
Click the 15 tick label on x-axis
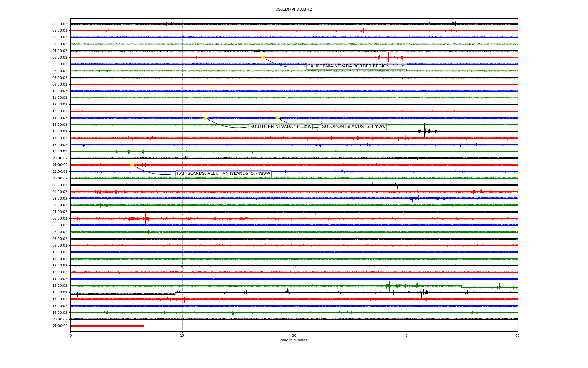(x=182, y=335)
